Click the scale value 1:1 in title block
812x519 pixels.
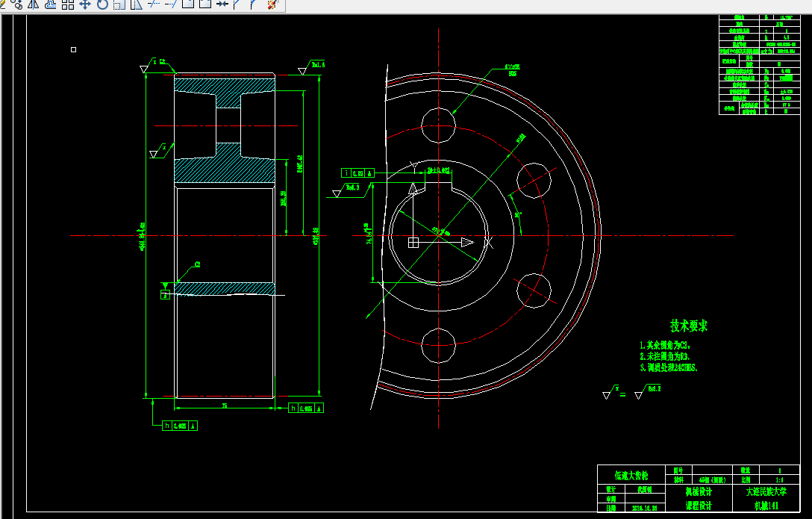tap(779, 480)
